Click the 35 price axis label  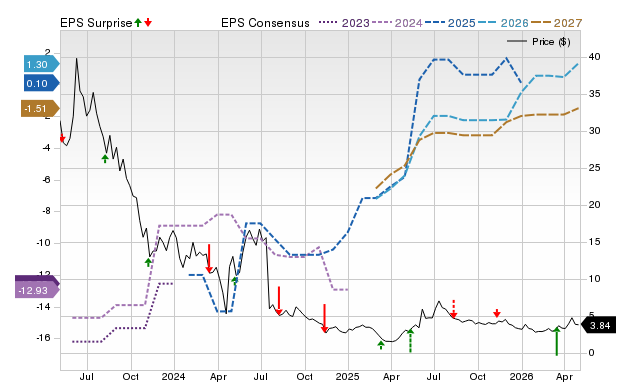[594, 94]
